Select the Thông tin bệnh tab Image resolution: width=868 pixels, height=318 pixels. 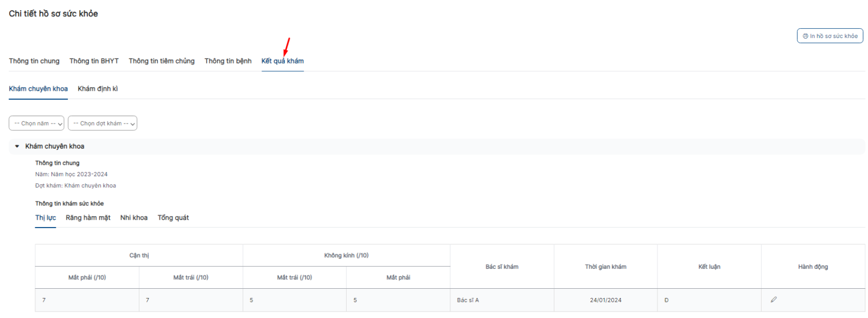click(228, 61)
